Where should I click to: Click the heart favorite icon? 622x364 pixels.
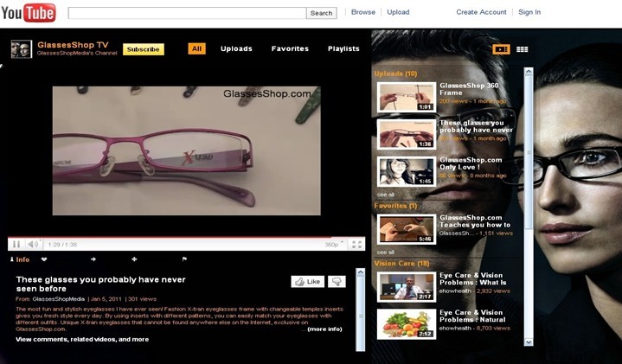pos(44,259)
